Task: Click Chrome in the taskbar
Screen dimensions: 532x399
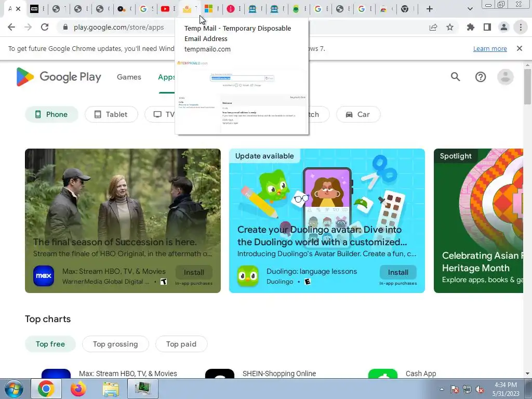Action: pyautogui.click(x=46, y=389)
